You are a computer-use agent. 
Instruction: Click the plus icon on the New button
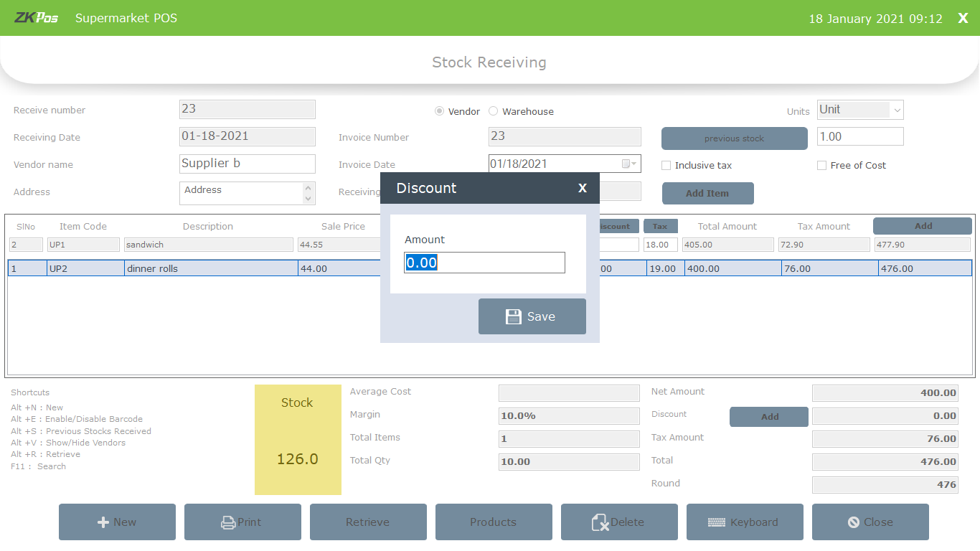103,522
